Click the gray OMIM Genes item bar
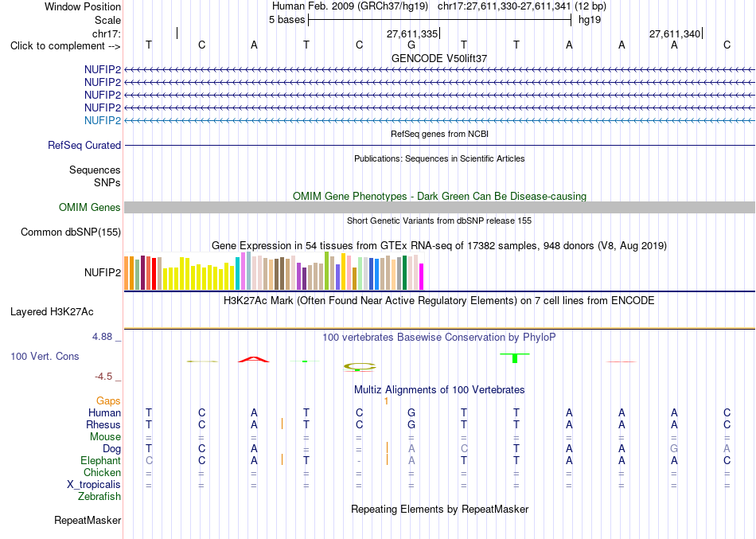The height and width of the screenshot is (539, 756). pos(439,208)
